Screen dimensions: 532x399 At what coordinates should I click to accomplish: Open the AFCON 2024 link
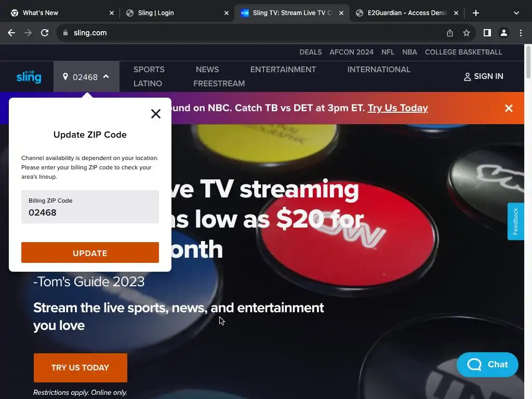(x=352, y=52)
